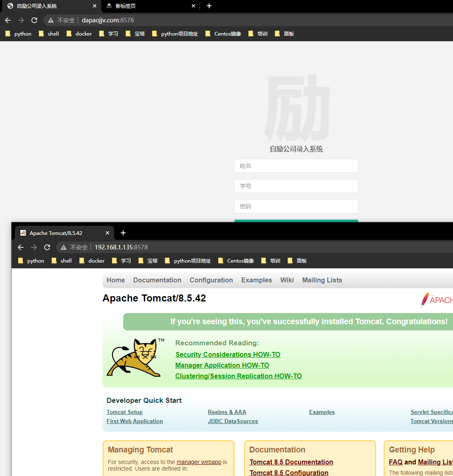
Task: Open Wiki in Tomcat navigation bar
Action: (287, 280)
